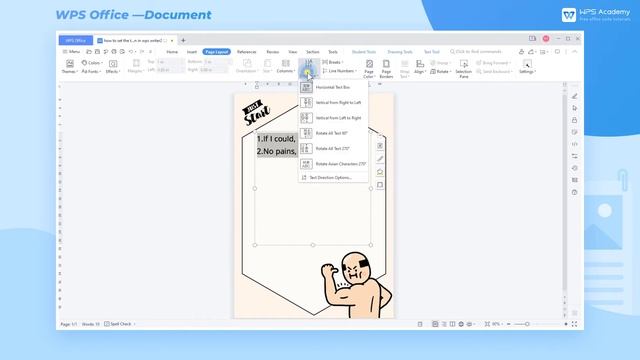Click the shape style pencil icon
Viewport: 640px width, 360px height.
(380, 159)
